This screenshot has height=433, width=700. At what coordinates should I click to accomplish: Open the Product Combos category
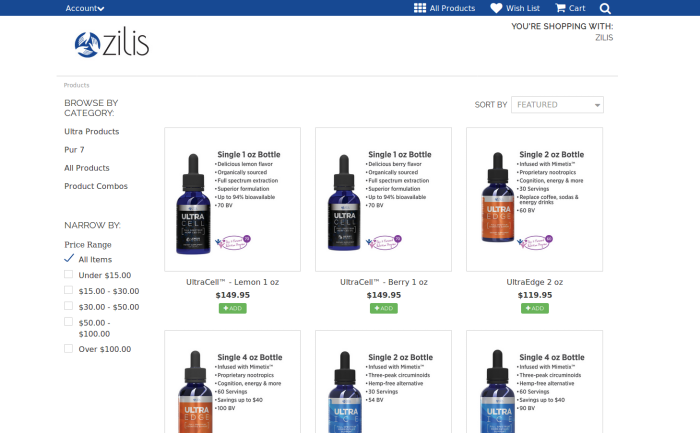tap(96, 186)
